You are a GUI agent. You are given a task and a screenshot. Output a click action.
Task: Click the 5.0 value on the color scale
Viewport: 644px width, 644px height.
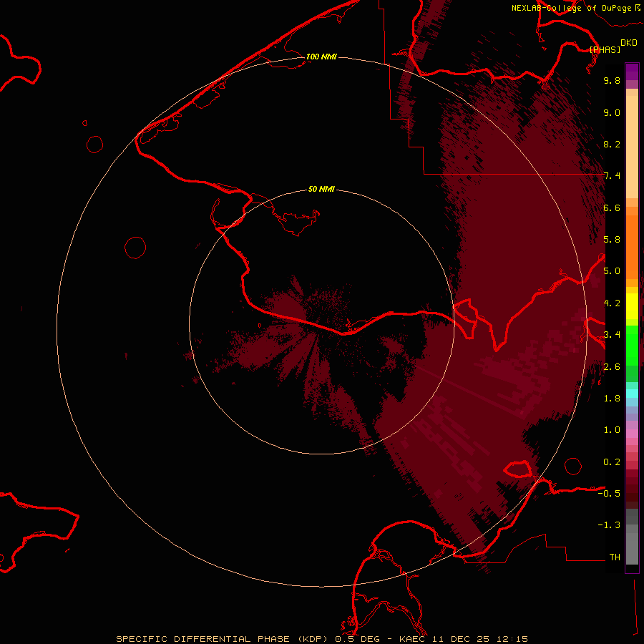pyautogui.click(x=612, y=271)
